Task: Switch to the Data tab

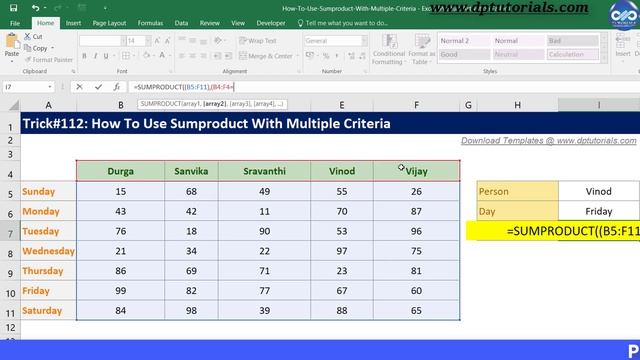Action: [x=181, y=23]
